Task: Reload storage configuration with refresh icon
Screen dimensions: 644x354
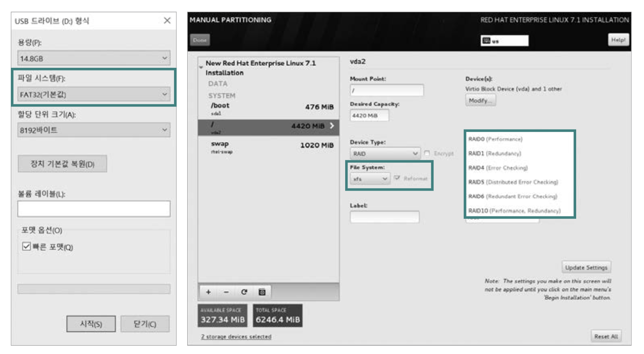Action: click(244, 292)
